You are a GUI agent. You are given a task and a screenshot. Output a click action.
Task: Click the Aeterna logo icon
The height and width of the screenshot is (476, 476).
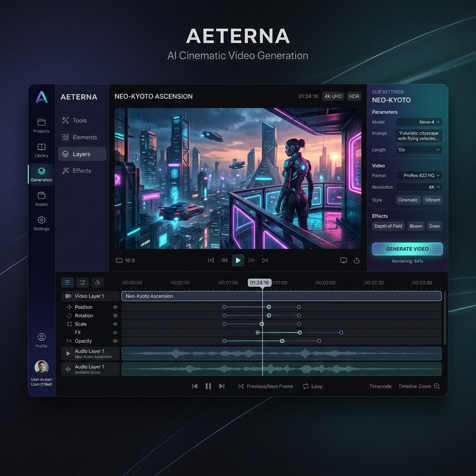41,97
